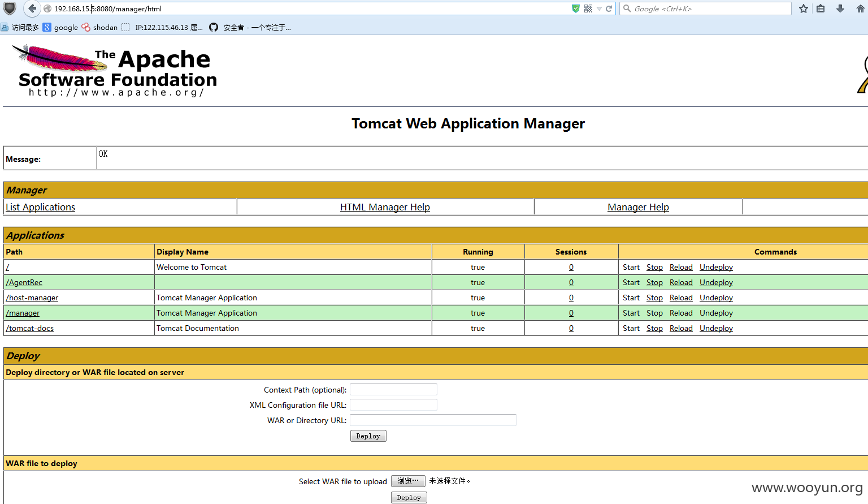Viewport: 868px width, 504px height.
Task: Open the URL history dropdown arrow
Action: [x=599, y=8]
